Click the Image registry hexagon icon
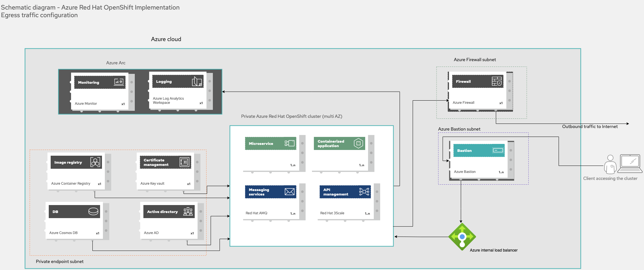The width and height of the screenshot is (644, 270). point(95,162)
